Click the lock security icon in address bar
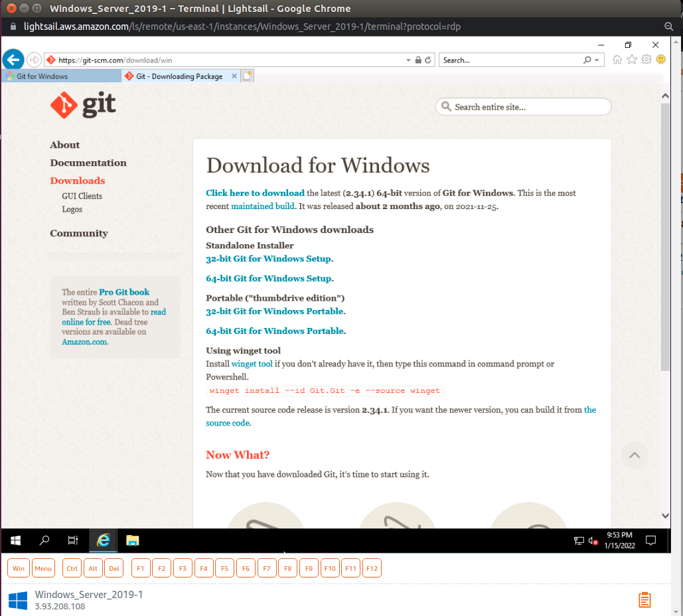This screenshot has height=616, width=683. click(x=418, y=60)
